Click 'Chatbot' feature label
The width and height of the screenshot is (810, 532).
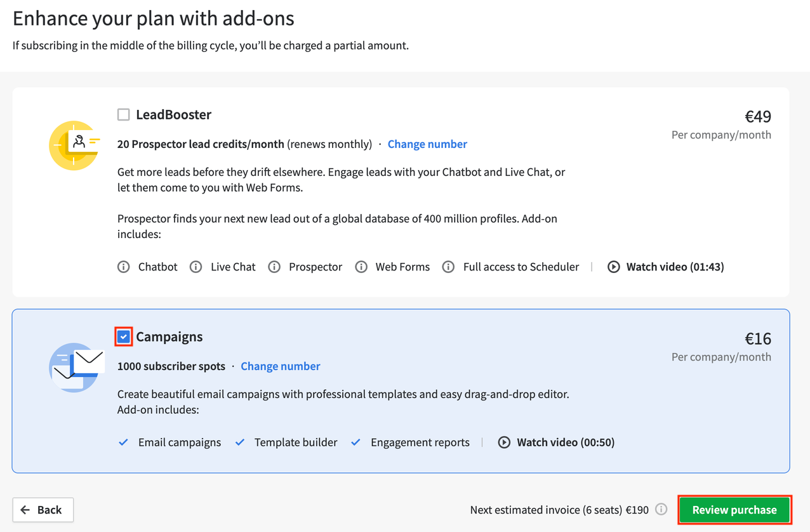[158, 267]
